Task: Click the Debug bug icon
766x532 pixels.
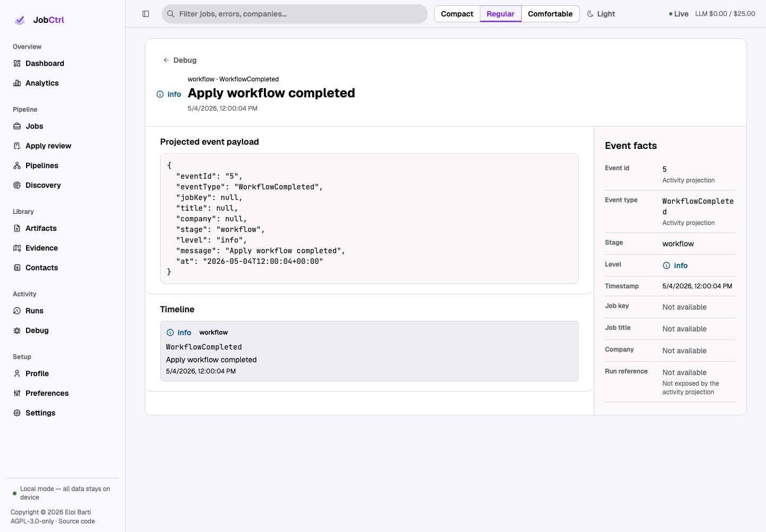Action: tap(17, 330)
